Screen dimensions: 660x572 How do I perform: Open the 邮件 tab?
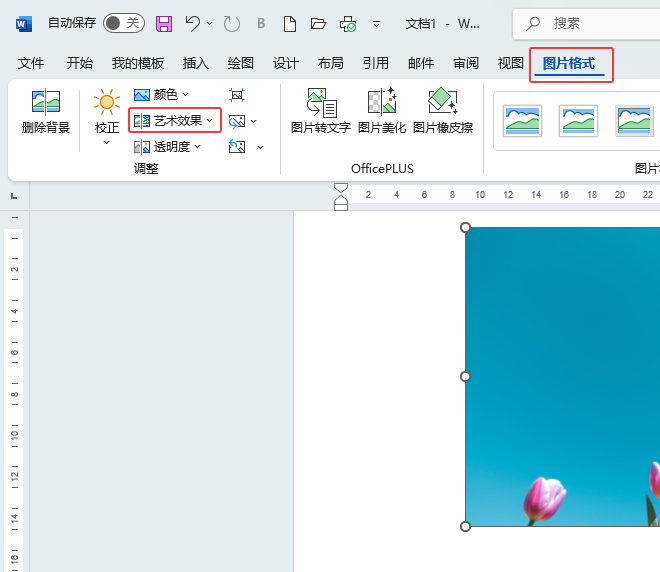click(421, 64)
